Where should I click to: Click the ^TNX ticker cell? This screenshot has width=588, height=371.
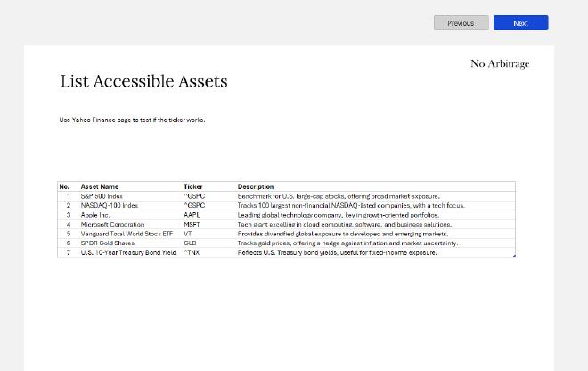click(192, 252)
